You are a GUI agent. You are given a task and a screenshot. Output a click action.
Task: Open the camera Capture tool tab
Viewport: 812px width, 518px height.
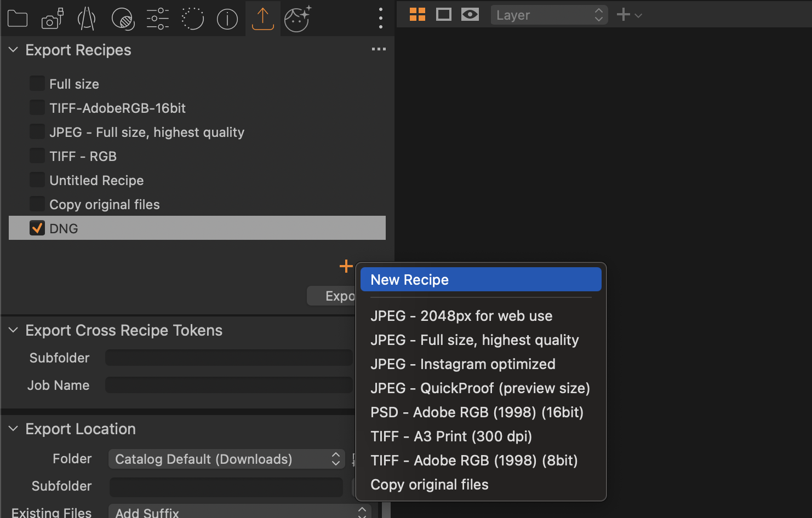tap(52, 19)
